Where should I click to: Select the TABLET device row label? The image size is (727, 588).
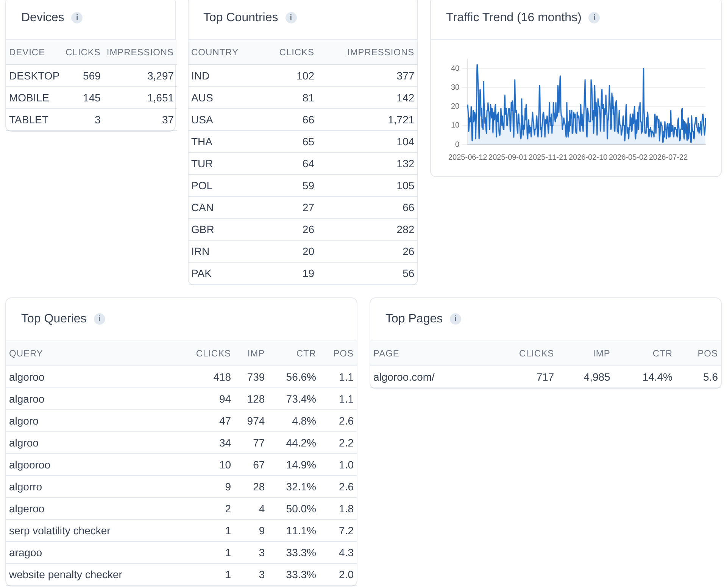[29, 120]
